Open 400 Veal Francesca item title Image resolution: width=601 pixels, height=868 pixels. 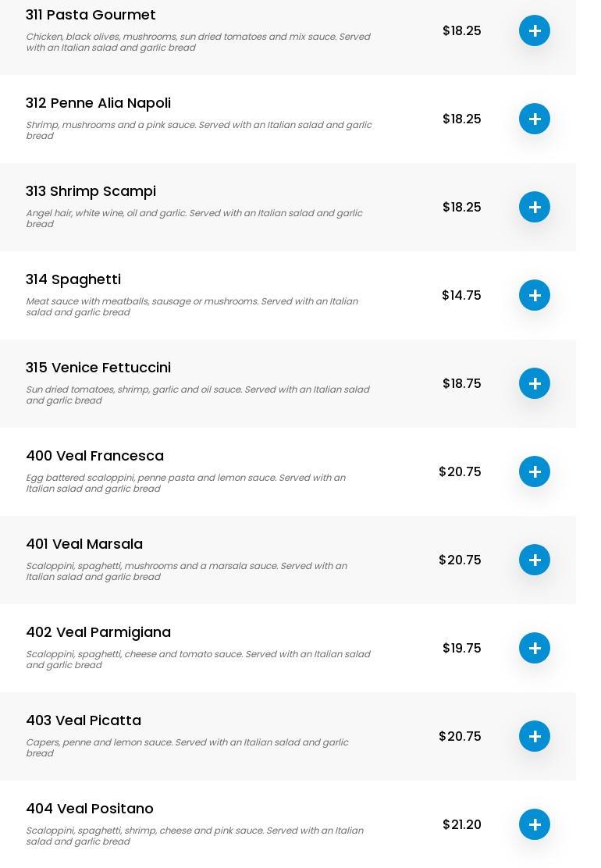(x=94, y=456)
